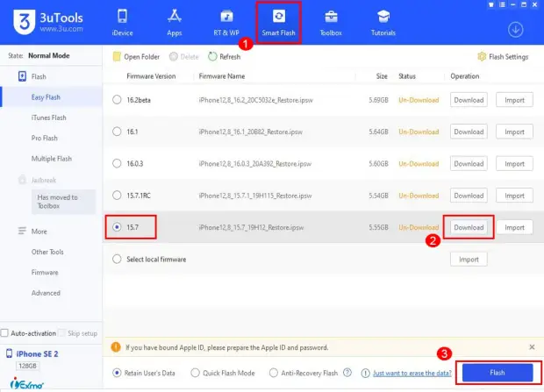This screenshot has width=544, height=392.
Task: Enable Retain User's Data option
Action: tap(117, 373)
